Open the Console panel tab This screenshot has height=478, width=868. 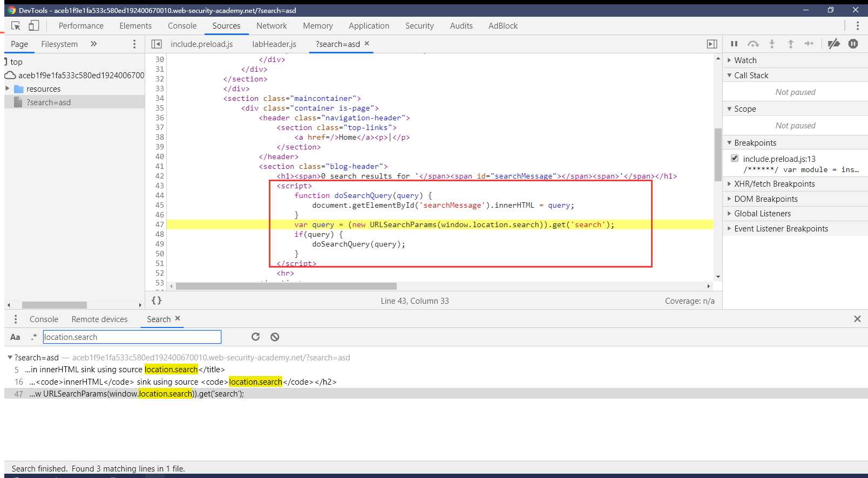(x=182, y=26)
